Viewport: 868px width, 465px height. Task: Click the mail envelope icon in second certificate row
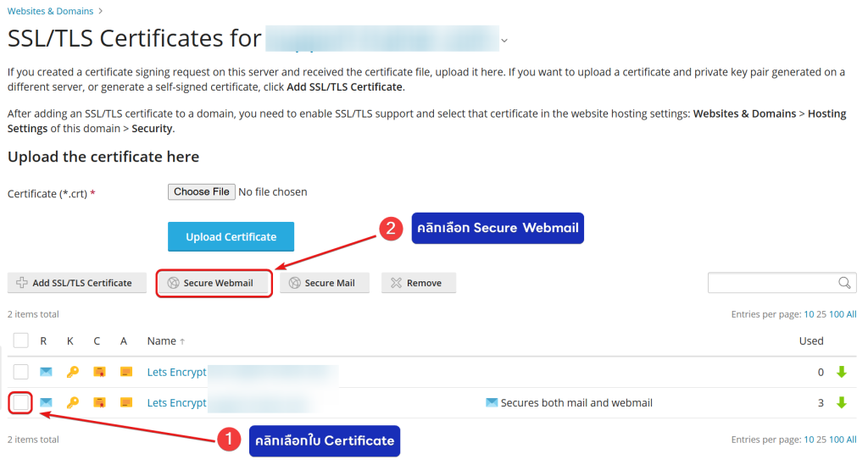(46, 403)
